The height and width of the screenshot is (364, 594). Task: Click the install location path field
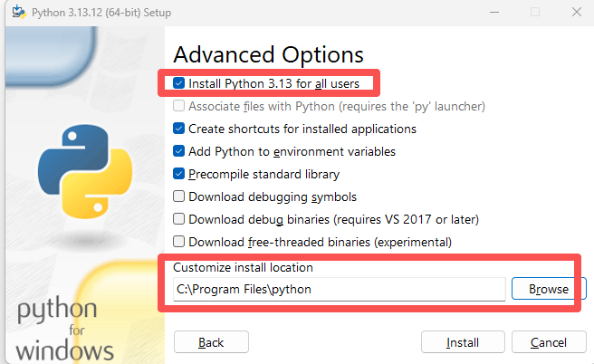click(340, 290)
